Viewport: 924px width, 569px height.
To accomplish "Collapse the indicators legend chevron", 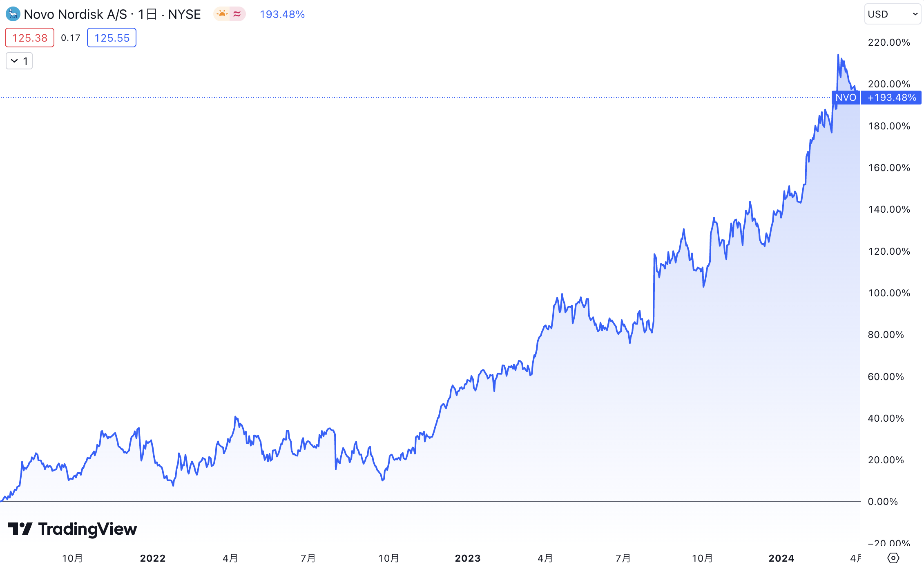I will click(x=15, y=61).
